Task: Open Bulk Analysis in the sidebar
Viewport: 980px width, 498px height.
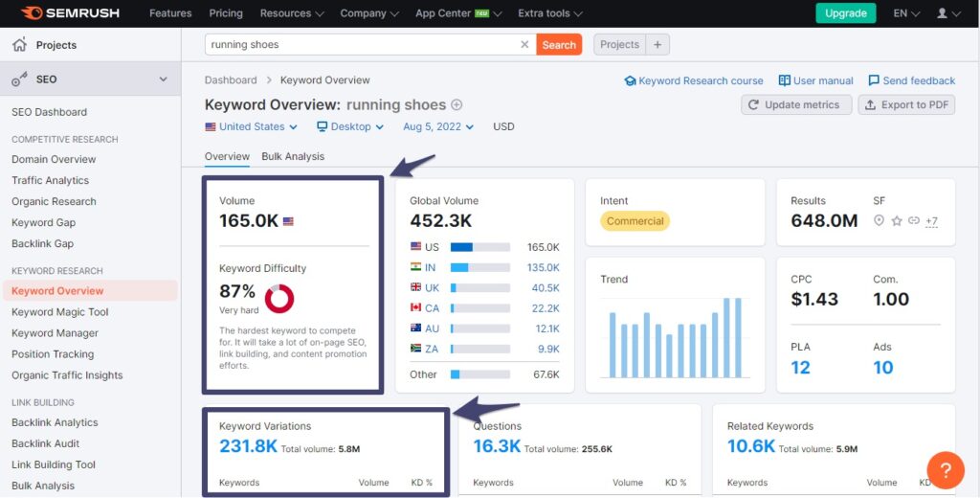Action: tap(43, 486)
